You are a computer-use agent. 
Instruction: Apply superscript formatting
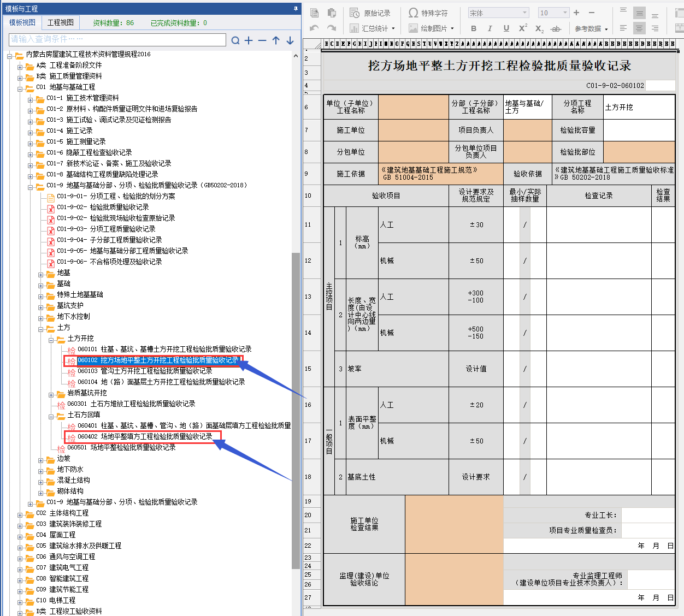tap(523, 28)
